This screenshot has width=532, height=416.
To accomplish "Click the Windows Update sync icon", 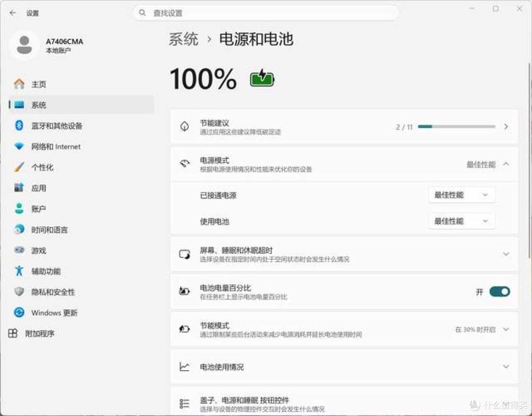I will click(x=19, y=312).
